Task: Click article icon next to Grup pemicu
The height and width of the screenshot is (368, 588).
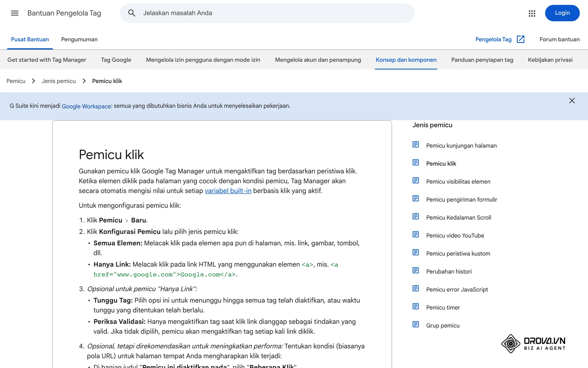Action: (x=416, y=325)
